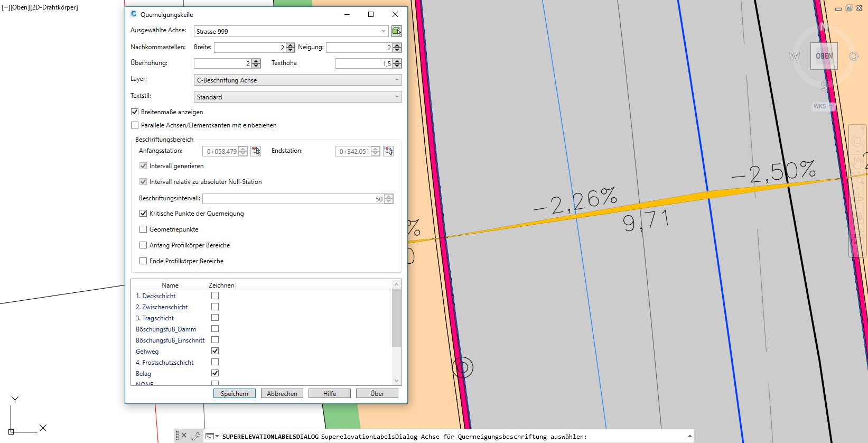Enable Parallele Achsen/Elementkanten mit einbeziehen
The height and width of the screenshot is (443, 868).
[135, 125]
